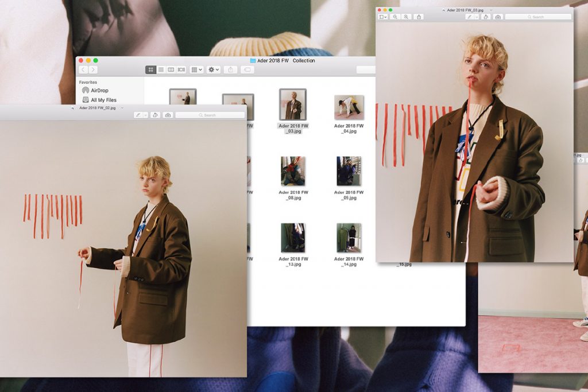Viewport: 588px width, 392px height.
Task: Expand the Markup pencil dropdown arrow in Preview
Action: [478, 17]
